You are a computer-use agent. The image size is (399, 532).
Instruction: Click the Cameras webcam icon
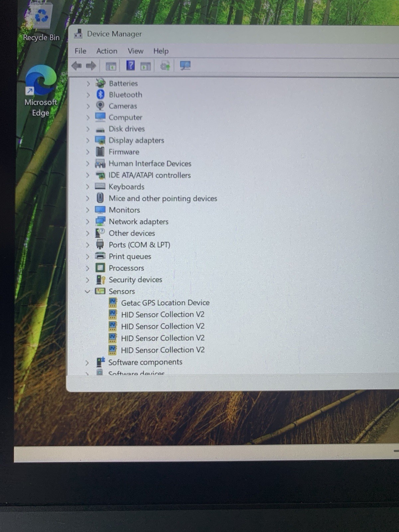[x=100, y=106]
